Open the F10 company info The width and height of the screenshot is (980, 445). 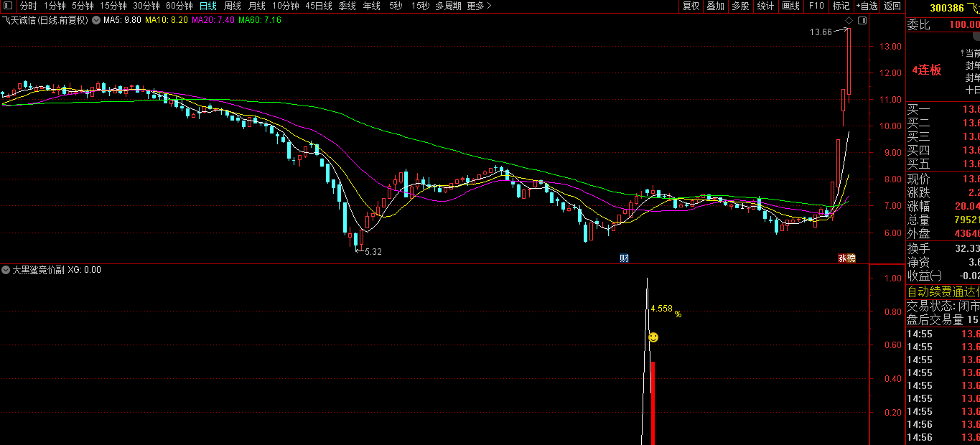[x=816, y=6]
